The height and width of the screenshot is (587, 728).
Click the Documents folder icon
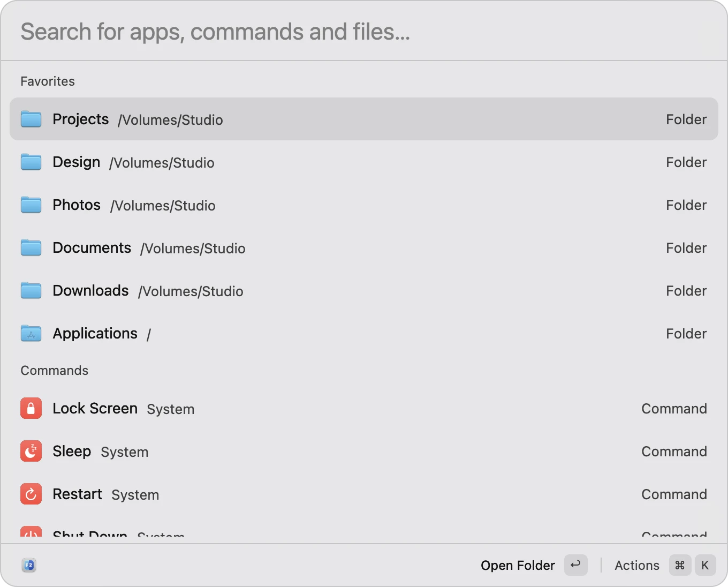point(31,247)
